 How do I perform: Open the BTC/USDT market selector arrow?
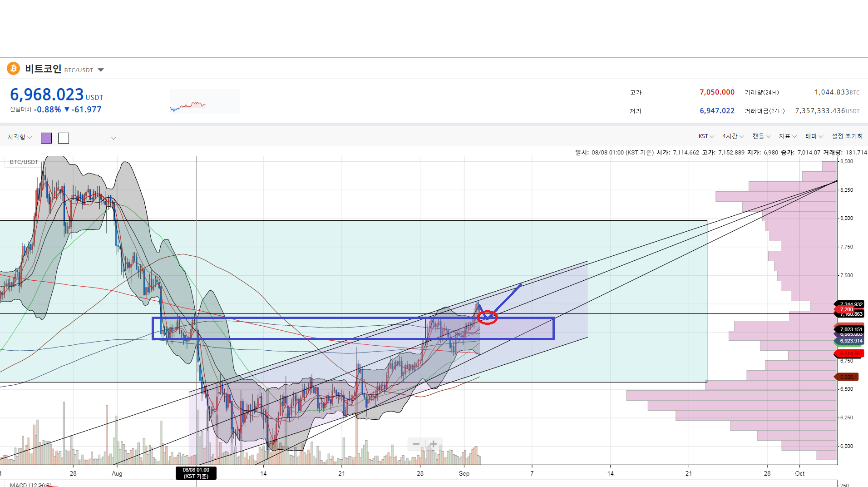(101, 70)
